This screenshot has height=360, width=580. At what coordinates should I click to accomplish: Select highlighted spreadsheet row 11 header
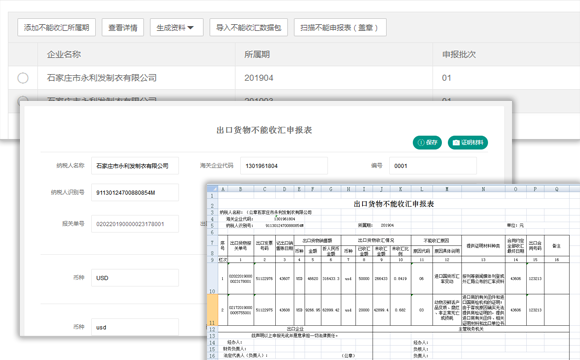[212, 310]
